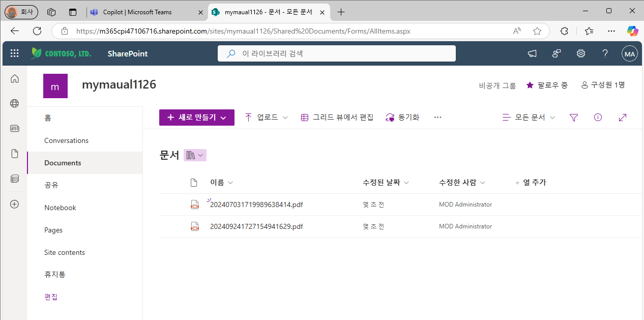Open the globe icon in left rail
Viewport: 644px width, 320px height.
[15, 104]
